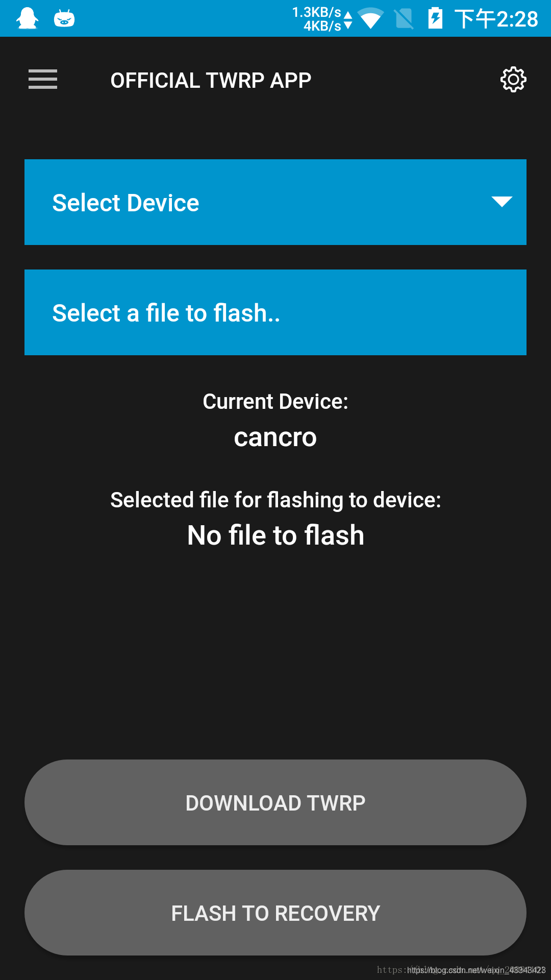Choose Select a file to flash
The image size is (551, 980).
[x=275, y=312]
